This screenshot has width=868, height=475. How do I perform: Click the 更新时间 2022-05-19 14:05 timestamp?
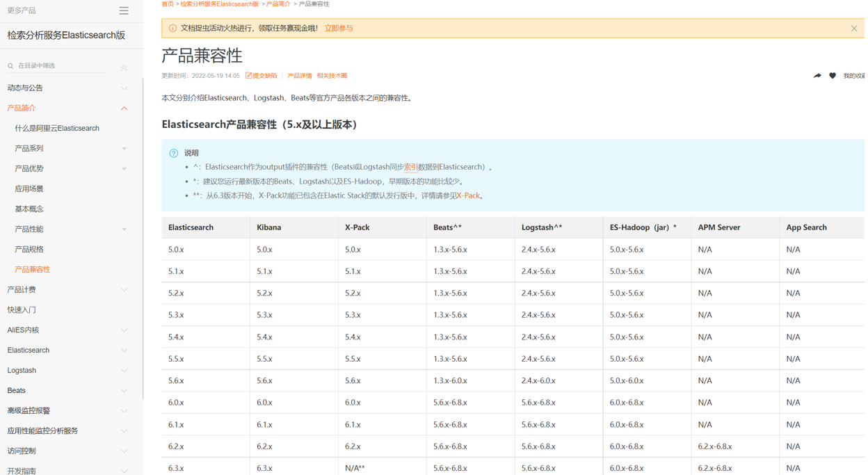pos(200,76)
